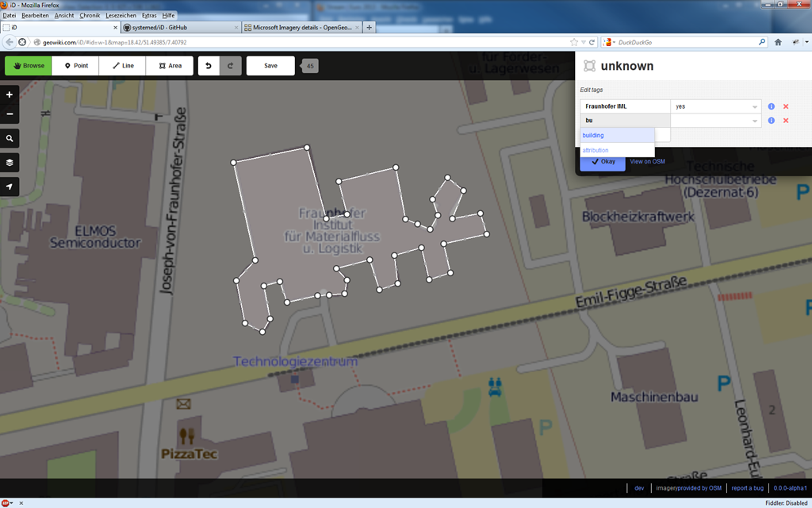Image resolution: width=812 pixels, height=508 pixels.
Task: Open the empty value dropdown of the 'bu' row
Action: click(755, 121)
